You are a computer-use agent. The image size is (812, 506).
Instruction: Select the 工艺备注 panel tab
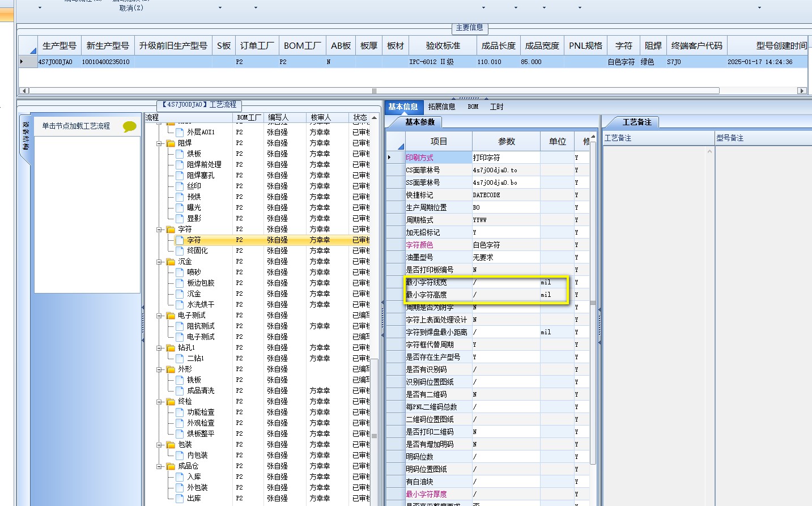point(637,122)
